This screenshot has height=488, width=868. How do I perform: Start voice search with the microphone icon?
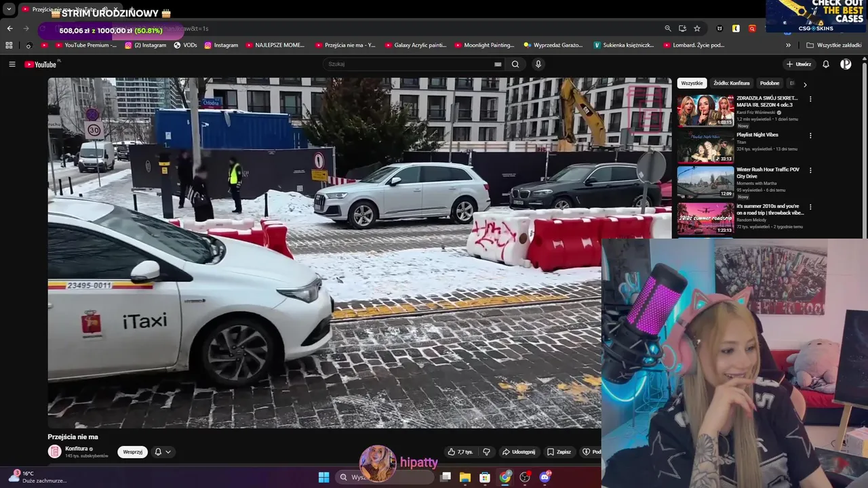[x=538, y=64]
